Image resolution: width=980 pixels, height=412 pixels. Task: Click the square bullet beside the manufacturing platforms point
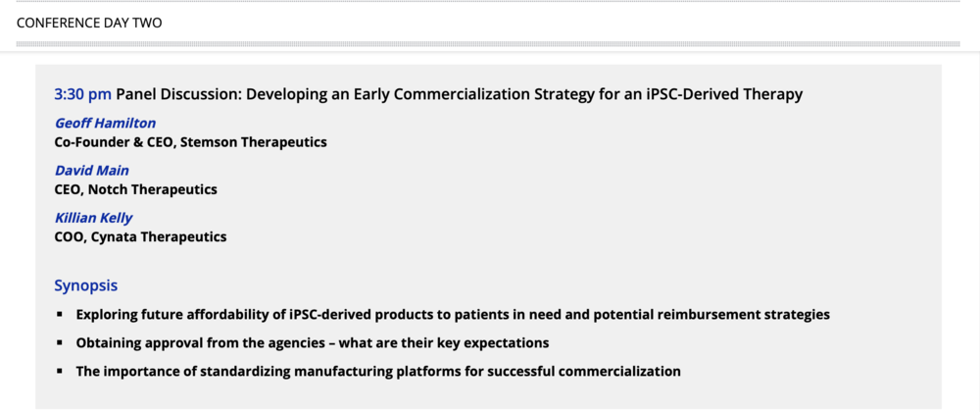pos(60,372)
